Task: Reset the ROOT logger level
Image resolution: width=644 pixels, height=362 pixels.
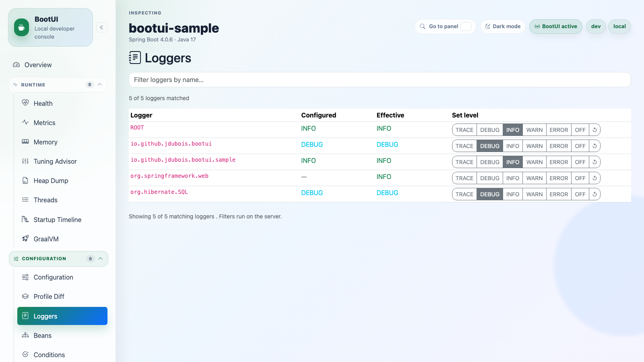Action: [x=594, y=130]
